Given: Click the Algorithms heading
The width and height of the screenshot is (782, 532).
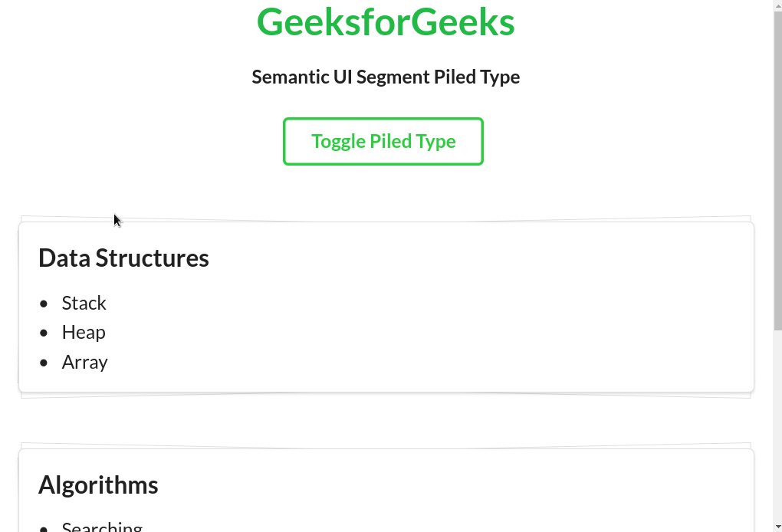Looking at the screenshot, I should (x=98, y=485).
